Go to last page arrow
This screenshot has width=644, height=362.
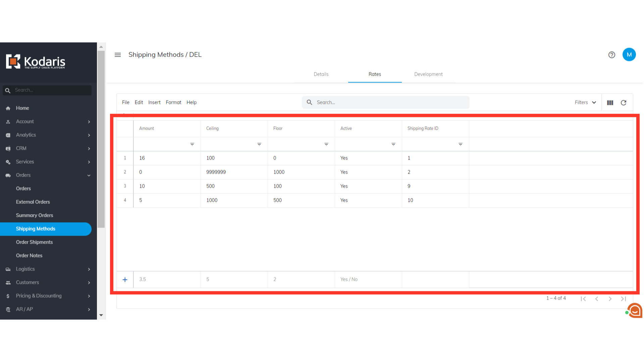coord(623,299)
